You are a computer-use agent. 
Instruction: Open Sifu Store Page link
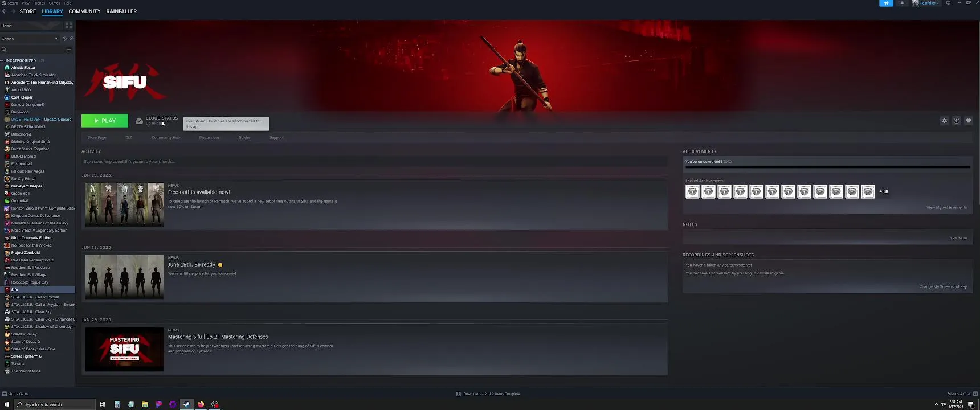click(x=97, y=137)
